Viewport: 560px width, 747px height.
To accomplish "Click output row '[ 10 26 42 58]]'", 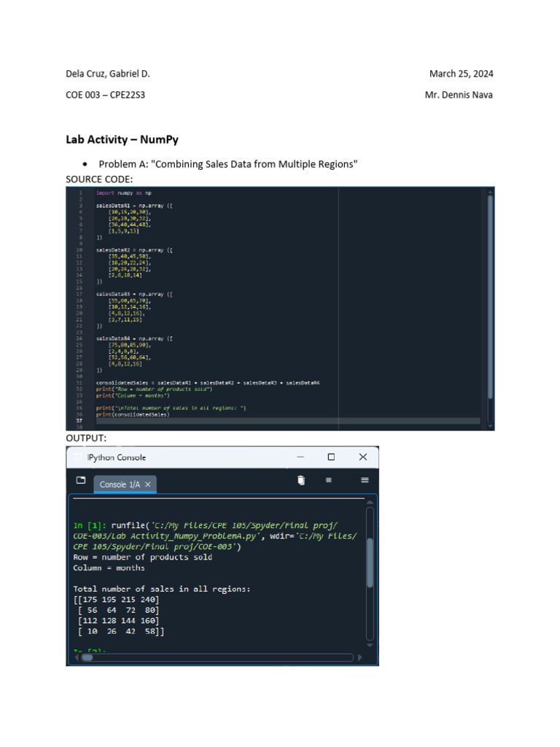I will point(121,631).
